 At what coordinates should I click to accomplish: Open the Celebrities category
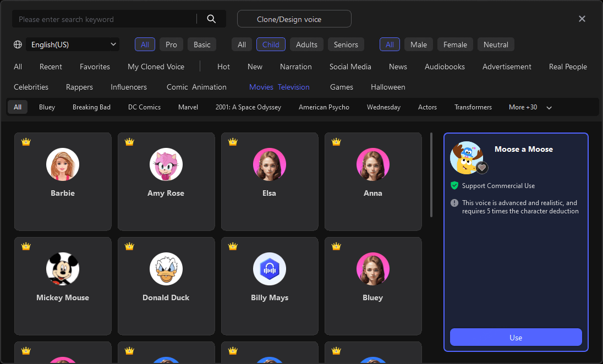point(31,87)
